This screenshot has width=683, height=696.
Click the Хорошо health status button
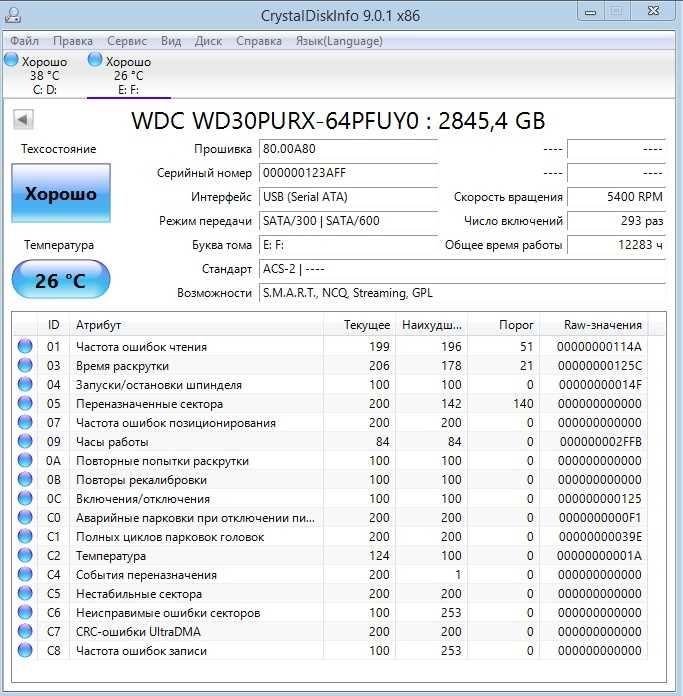[x=61, y=193]
